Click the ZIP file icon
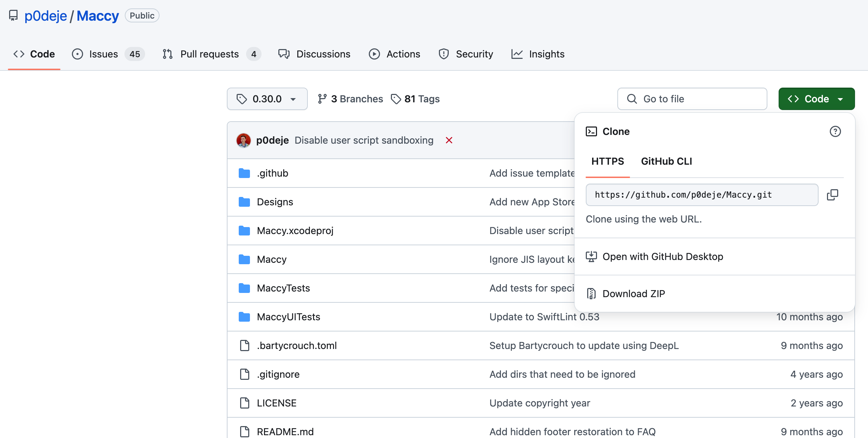868x438 pixels. point(591,294)
